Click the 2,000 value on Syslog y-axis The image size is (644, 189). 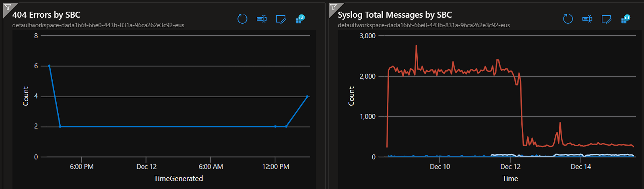pyautogui.click(x=367, y=76)
